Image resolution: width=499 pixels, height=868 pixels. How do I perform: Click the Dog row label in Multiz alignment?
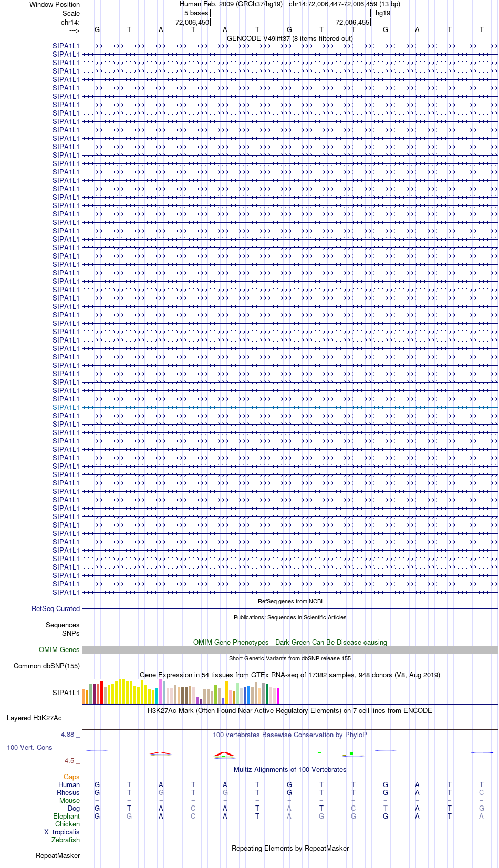(74, 808)
